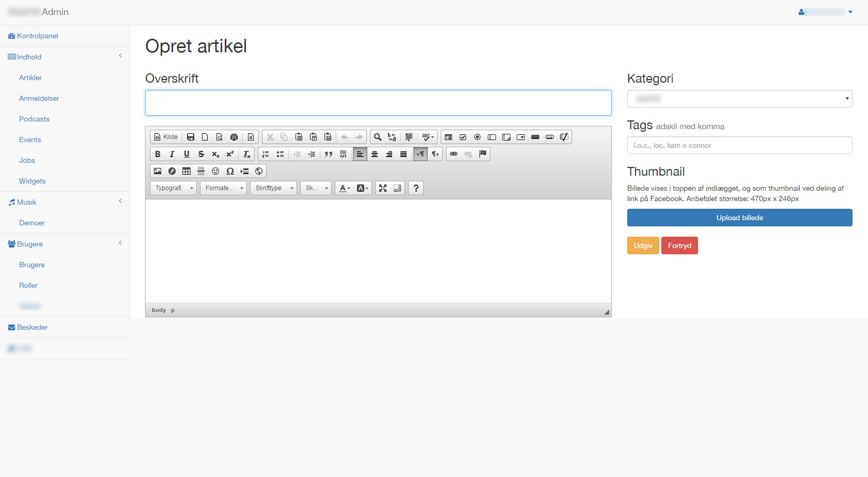Viewport: 868px width, 477px height.
Task: Open the text color picker
Action: (x=345, y=188)
